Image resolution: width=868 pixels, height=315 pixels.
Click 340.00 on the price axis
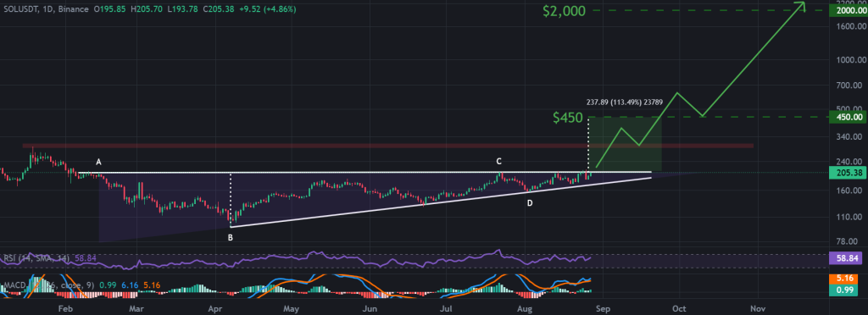tap(850, 136)
